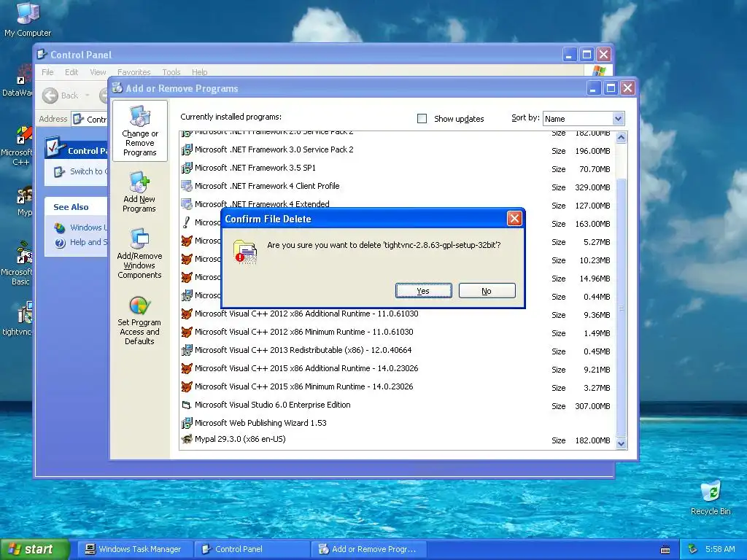Click icon of Visual C++ 2015 Minimum Runtime
The height and width of the screenshot is (560, 747).
pos(187,386)
